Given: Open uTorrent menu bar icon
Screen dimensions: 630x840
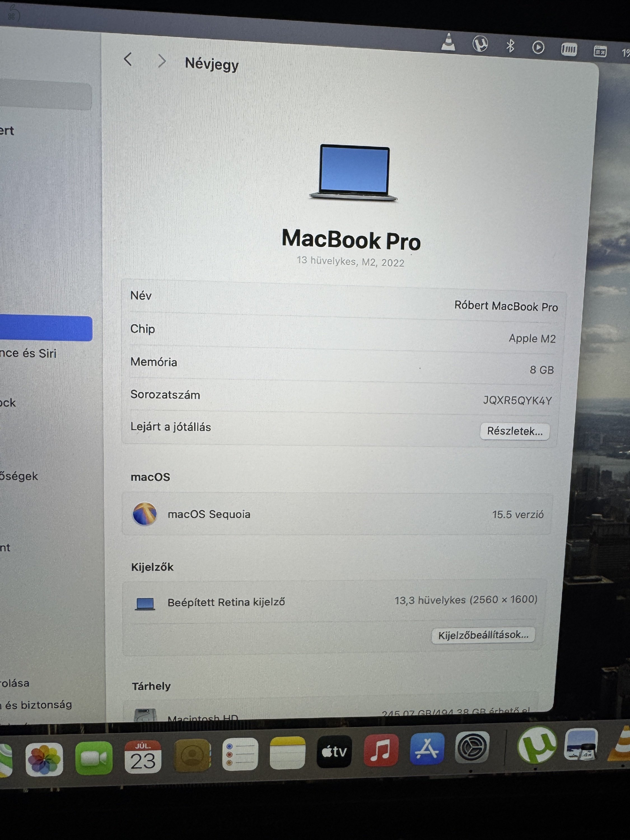Looking at the screenshot, I should pos(480,44).
